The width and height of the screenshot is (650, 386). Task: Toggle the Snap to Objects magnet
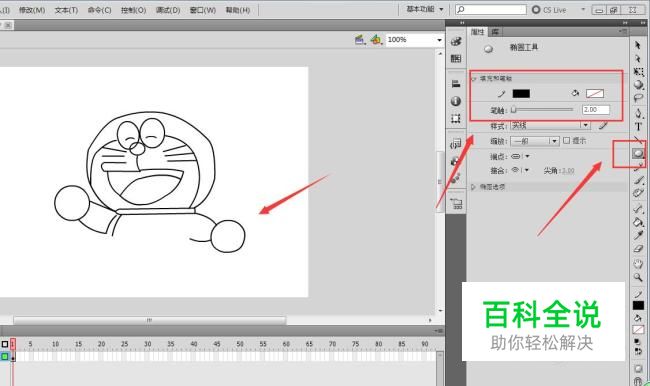click(x=638, y=381)
